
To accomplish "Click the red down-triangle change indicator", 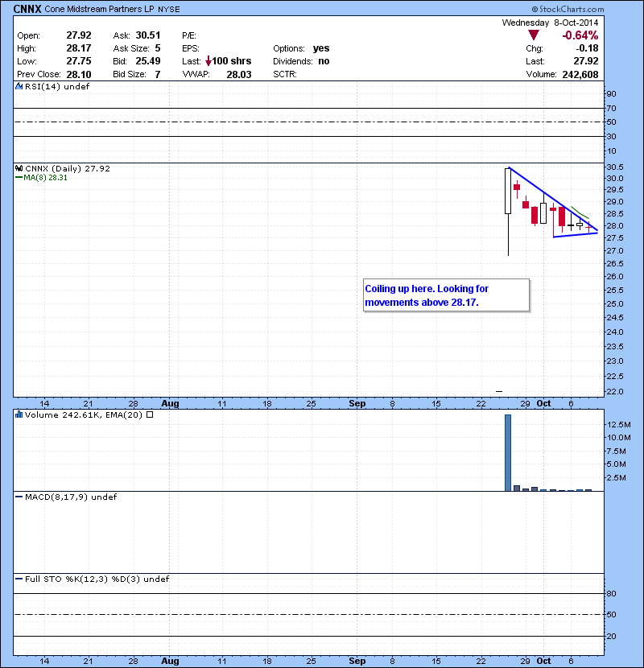I will pyautogui.click(x=533, y=35).
